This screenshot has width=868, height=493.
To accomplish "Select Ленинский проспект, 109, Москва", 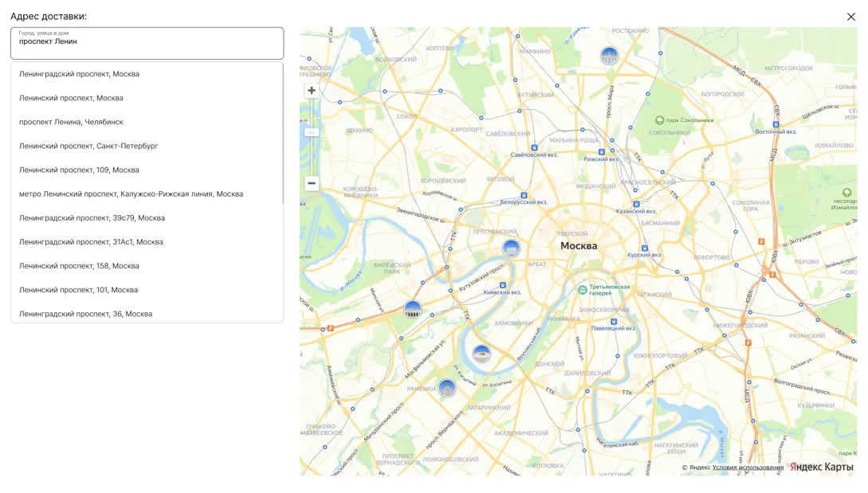I will pyautogui.click(x=79, y=170).
